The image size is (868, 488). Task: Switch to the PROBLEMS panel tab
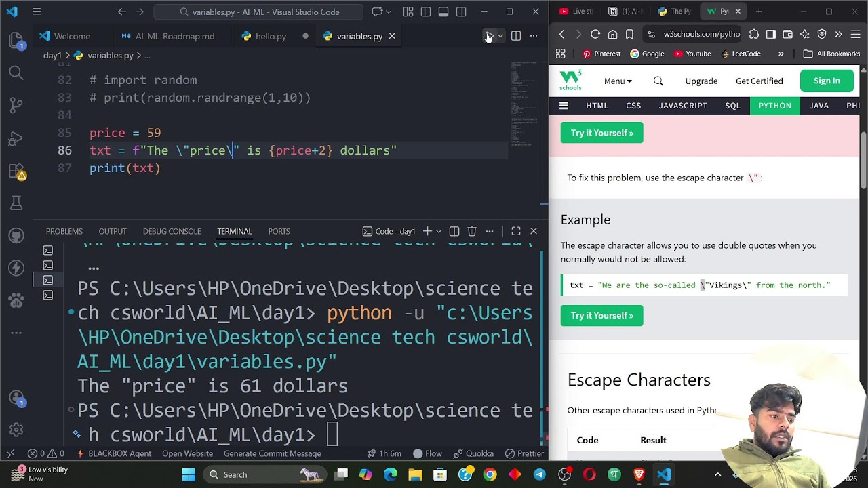(64, 231)
